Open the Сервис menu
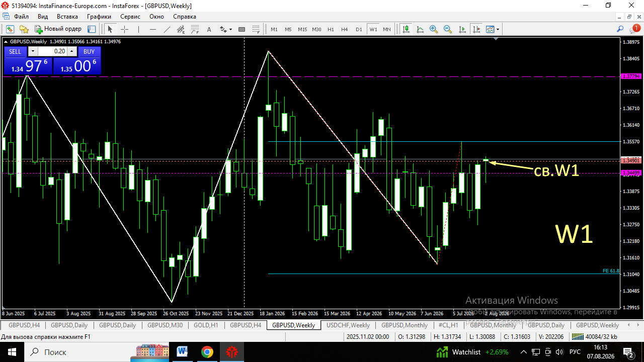 click(x=130, y=16)
